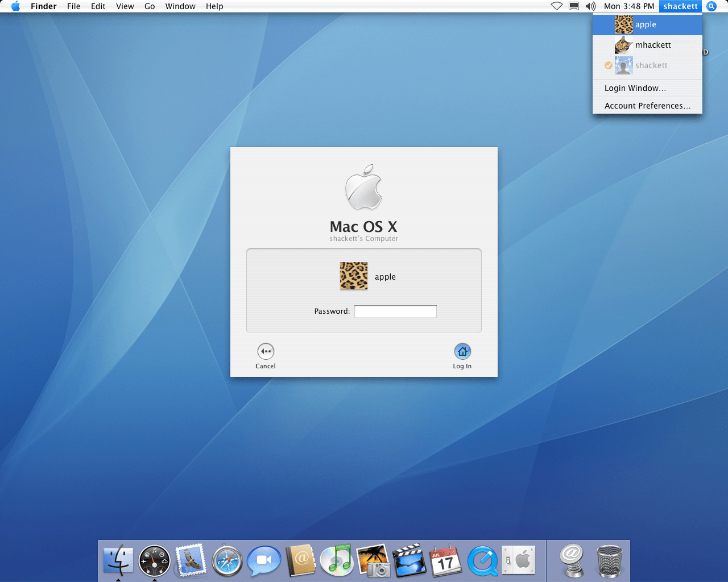
Task: Launch iChat from the dock
Action: coord(264,560)
